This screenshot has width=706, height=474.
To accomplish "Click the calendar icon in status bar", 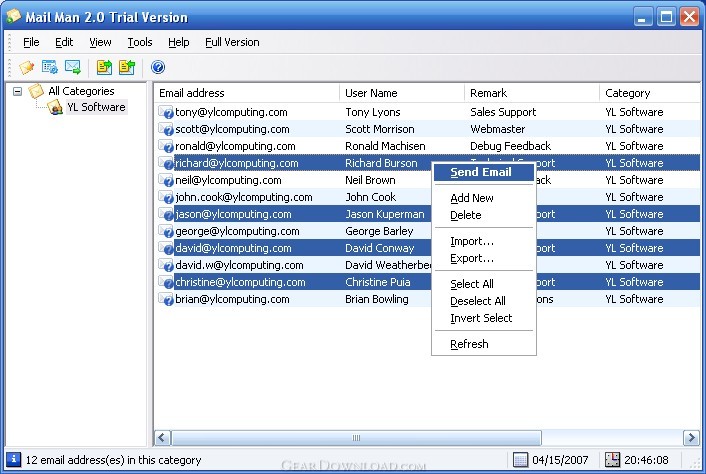I will [520, 460].
